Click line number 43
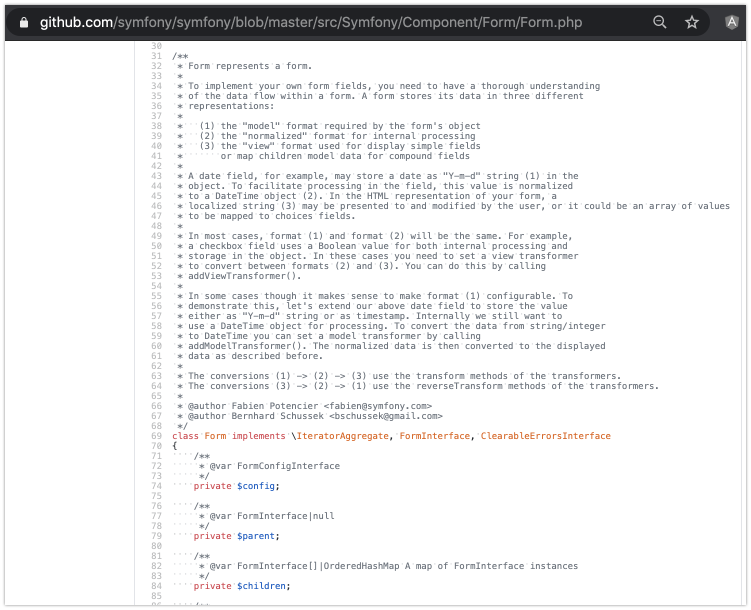The image size is (751, 610). click(x=157, y=176)
